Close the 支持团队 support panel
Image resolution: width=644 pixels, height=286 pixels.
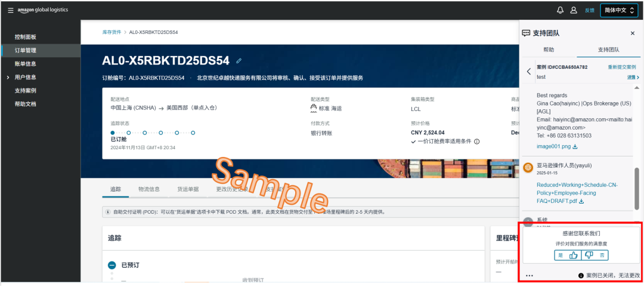point(633,33)
